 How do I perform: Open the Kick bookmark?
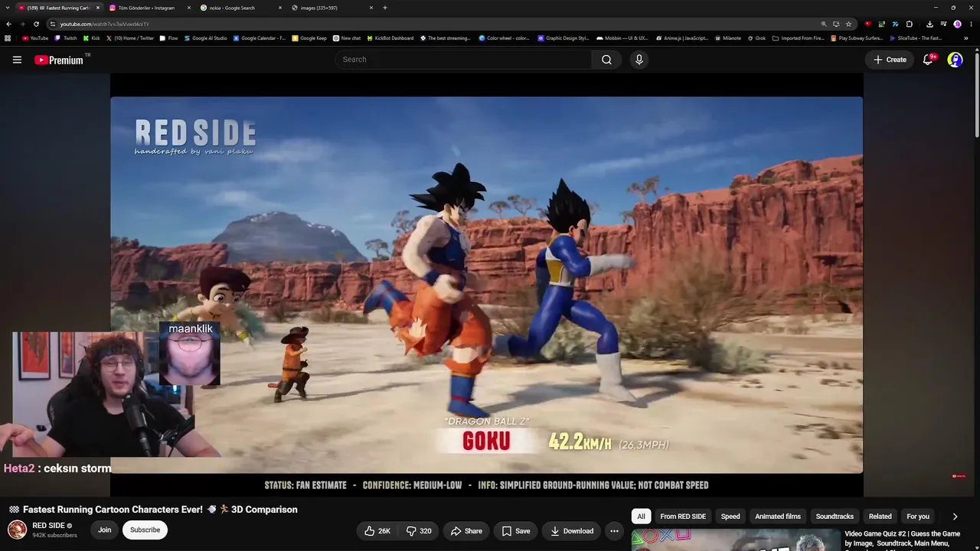click(x=92, y=38)
